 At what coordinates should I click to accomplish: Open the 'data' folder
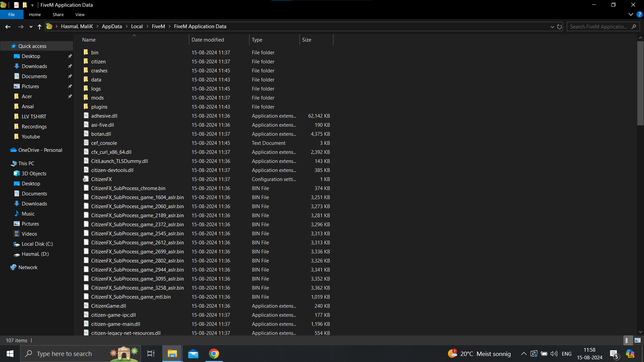pos(96,79)
